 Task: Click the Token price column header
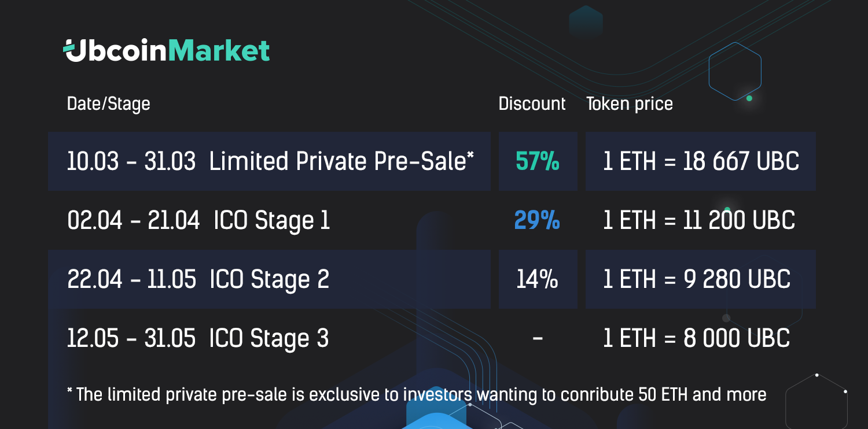[x=630, y=104]
